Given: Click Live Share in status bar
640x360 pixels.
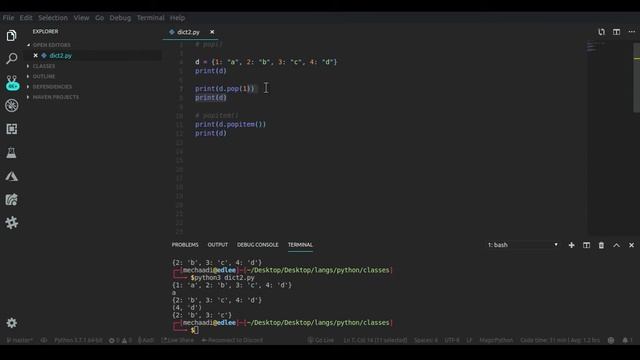Looking at the screenshot, I should [x=177, y=340].
